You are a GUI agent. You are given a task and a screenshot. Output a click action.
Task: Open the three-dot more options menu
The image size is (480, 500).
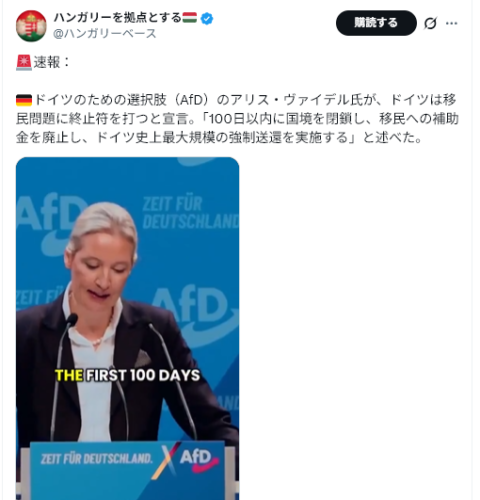pos(452,23)
